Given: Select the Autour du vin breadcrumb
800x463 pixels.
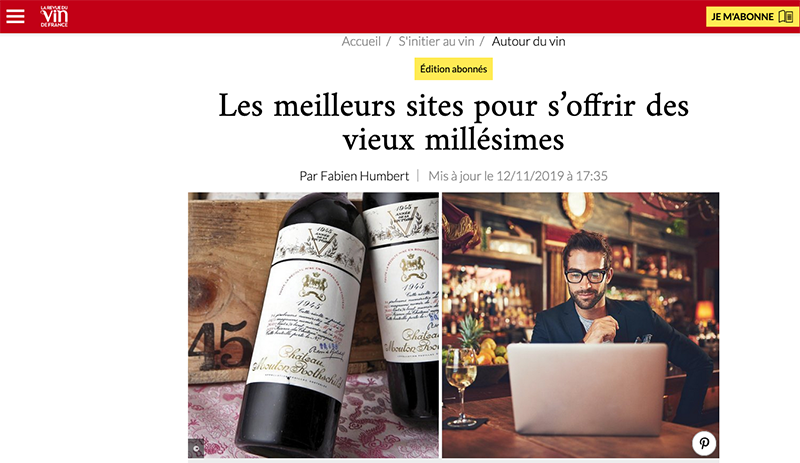Looking at the screenshot, I should (x=529, y=41).
